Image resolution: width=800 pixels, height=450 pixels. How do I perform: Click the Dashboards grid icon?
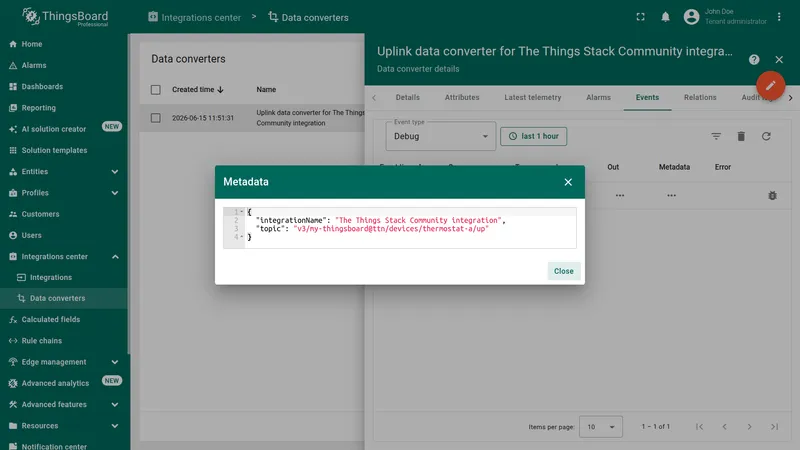click(13, 87)
